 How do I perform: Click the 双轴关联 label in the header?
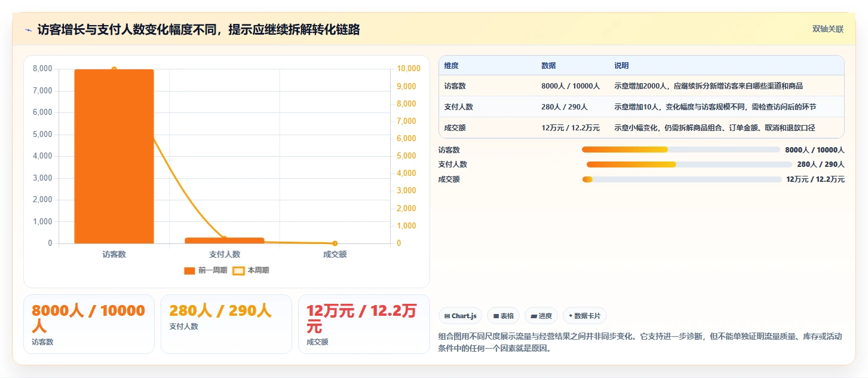point(827,29)
